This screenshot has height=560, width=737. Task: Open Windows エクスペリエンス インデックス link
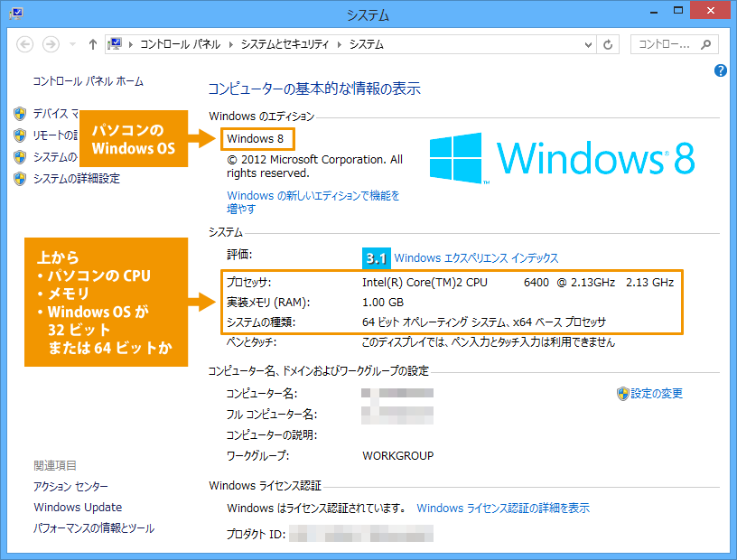pos(476,258)
